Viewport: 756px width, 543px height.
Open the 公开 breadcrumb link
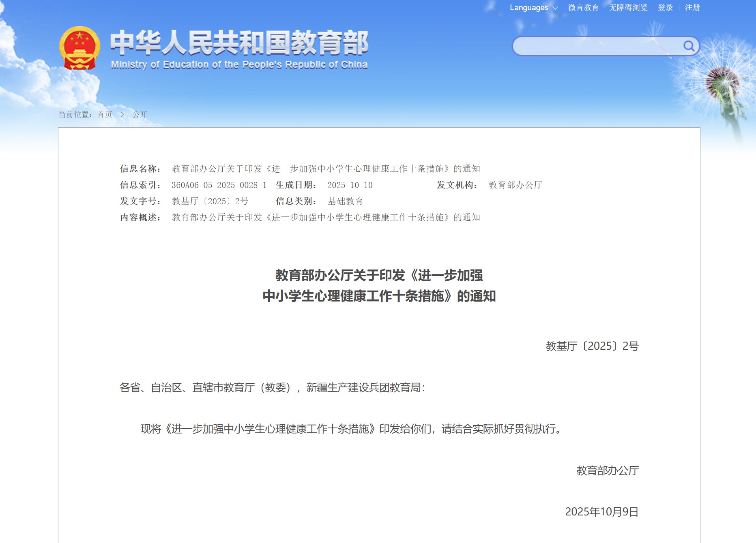[140, 115]
